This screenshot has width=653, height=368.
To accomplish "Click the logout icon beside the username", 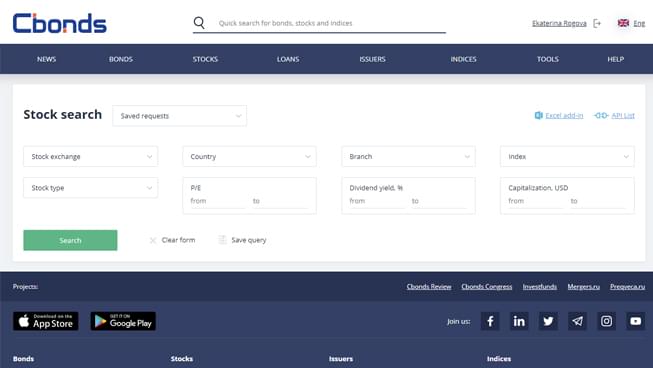I will point(597,23).
